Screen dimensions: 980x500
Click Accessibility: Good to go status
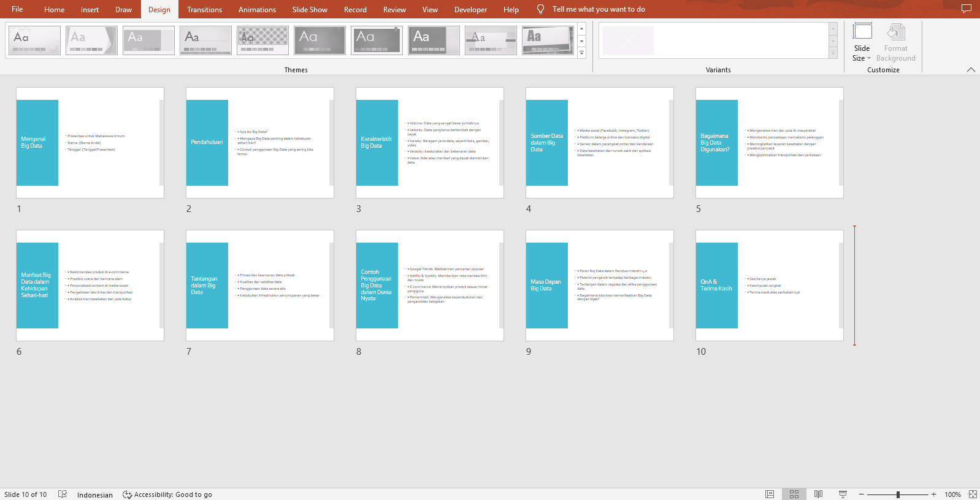pyautogui.click(x=167, y=494)
